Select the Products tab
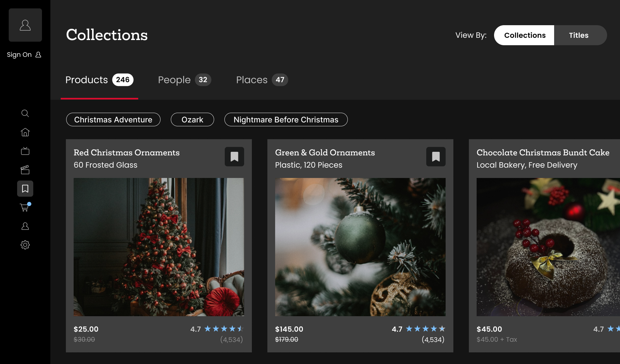This screenshot has height=364, width=620. tap(99, 80)
